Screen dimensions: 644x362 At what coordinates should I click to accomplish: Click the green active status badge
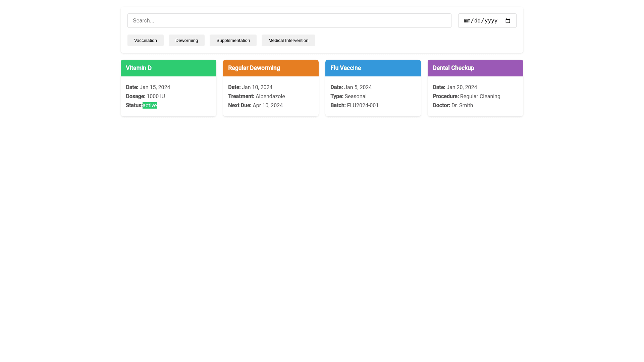click(x=150, y=105)
